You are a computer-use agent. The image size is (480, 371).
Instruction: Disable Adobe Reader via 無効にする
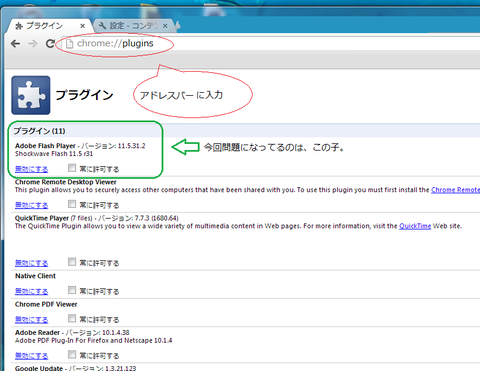pos(31,356)
